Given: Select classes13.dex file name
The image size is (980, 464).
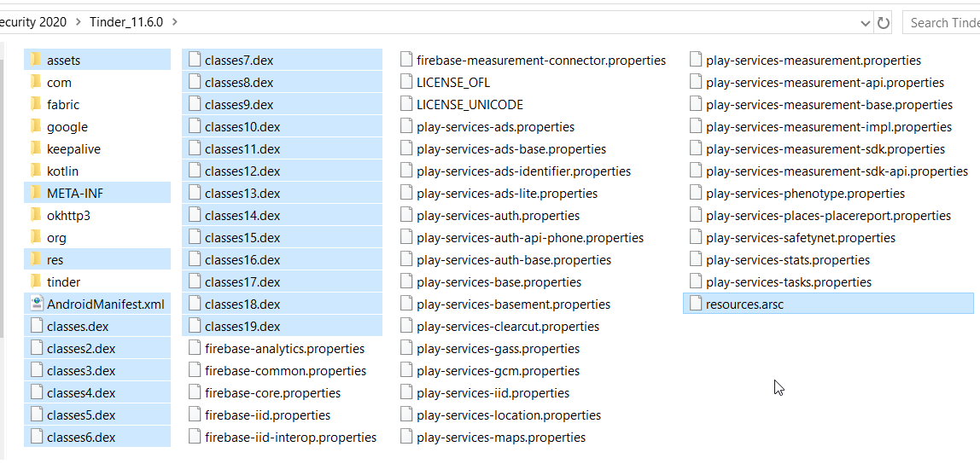Looking at the screenshot, I should pyautogui.click(x=242, y=193).
